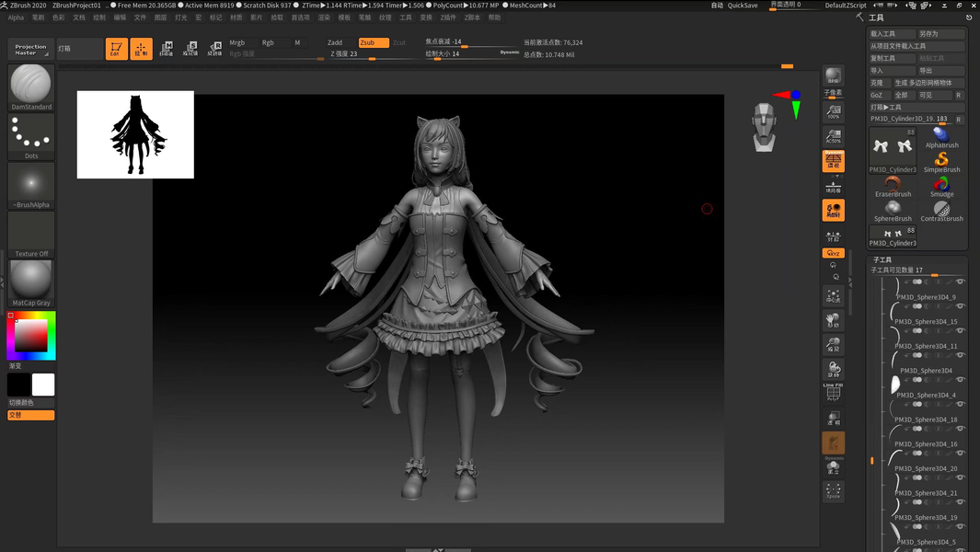Open the MatCap Gray material picker
The width and height of the screenshot is (980, 552).
pyautogui.click(x=31, y=283)
